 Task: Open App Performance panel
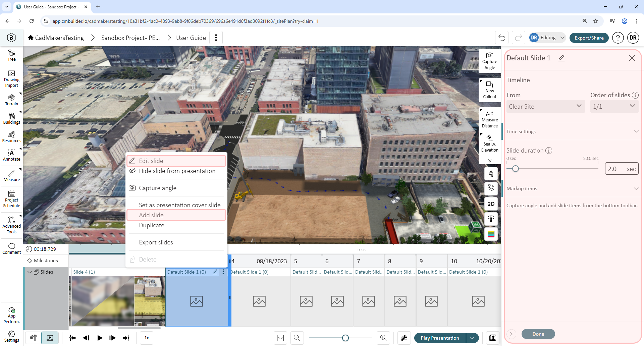(x=12, y=315)
